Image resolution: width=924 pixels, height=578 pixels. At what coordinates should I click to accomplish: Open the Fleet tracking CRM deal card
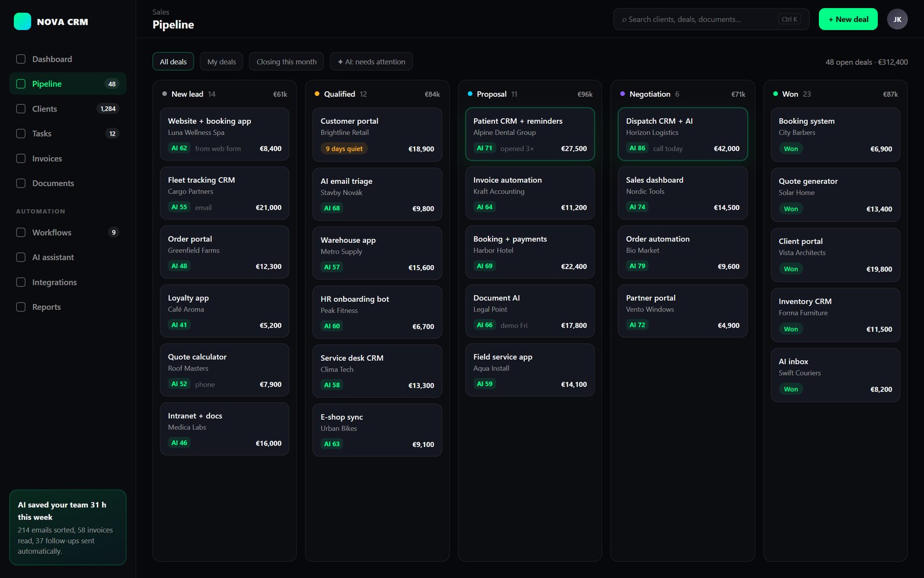(x=225, y=193)
